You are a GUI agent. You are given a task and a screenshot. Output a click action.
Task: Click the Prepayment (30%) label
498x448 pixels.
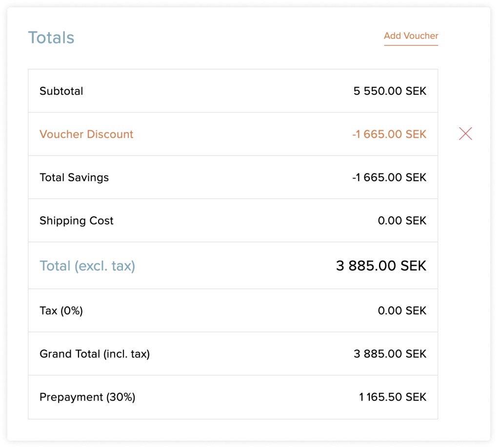pyautogui.click(x=87, y=397)
